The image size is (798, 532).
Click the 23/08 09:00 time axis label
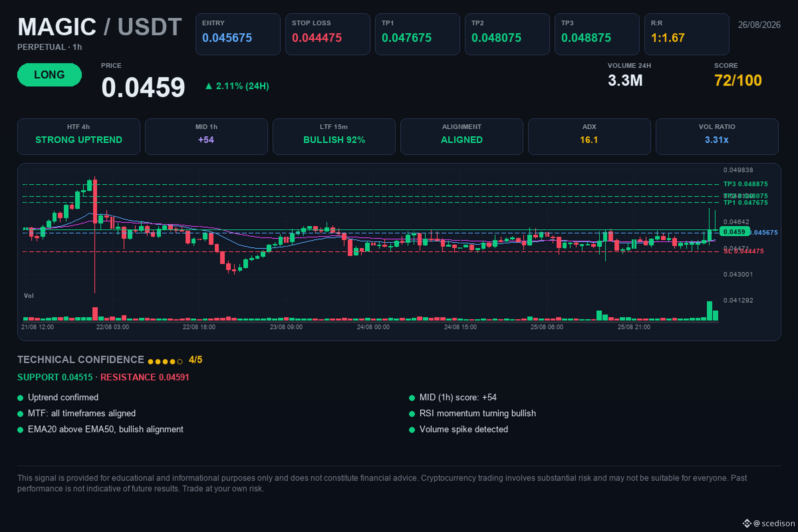point(286,327)
